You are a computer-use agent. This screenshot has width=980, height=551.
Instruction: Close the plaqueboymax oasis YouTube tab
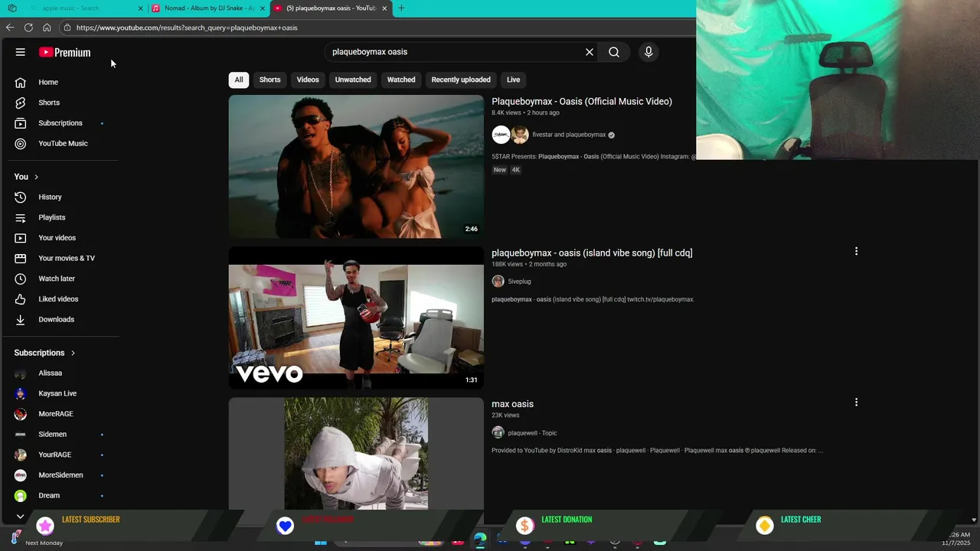tap(384, 8)
